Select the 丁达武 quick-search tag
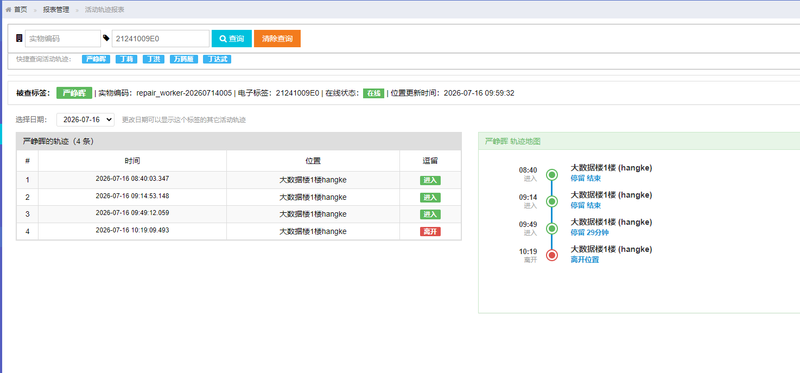800x373 pixels. click(217, 59)
